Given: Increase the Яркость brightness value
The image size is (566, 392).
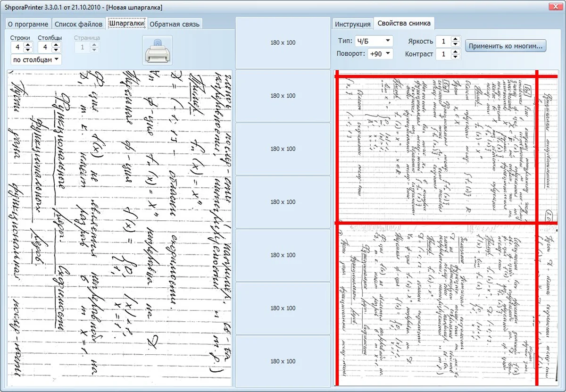Looking at the screenshot, I should (455, 39).
